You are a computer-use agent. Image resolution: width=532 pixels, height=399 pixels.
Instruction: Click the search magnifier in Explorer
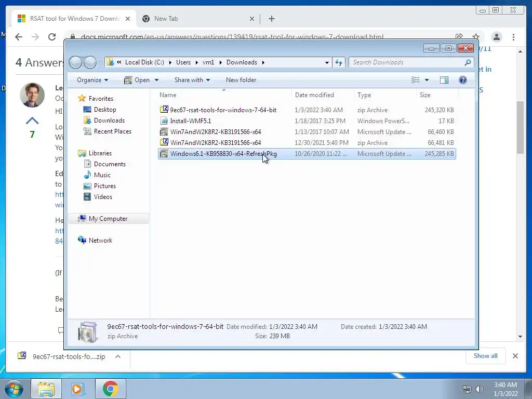click(x=468, y=62)
